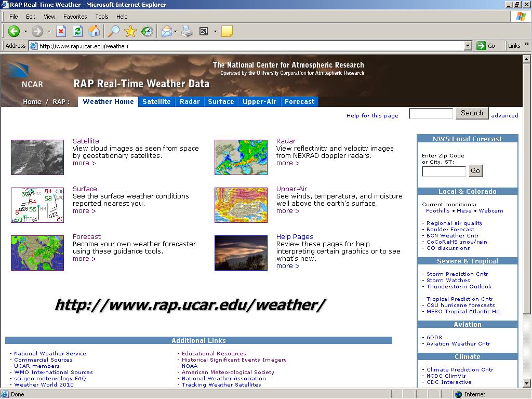Stop page loading with the red X
This screenshot has height=399, width=532.
tap(61, 32)
